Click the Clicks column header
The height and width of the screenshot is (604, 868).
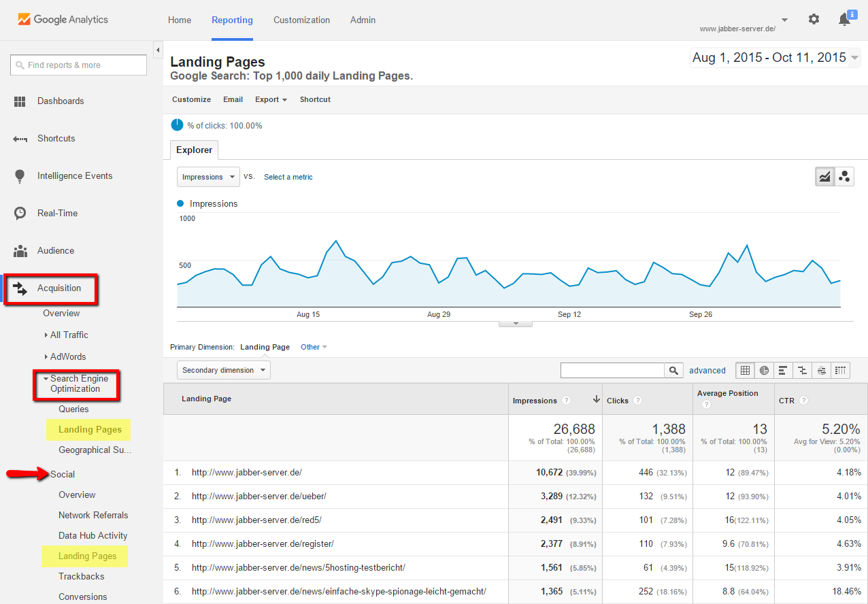coord(618,401)
